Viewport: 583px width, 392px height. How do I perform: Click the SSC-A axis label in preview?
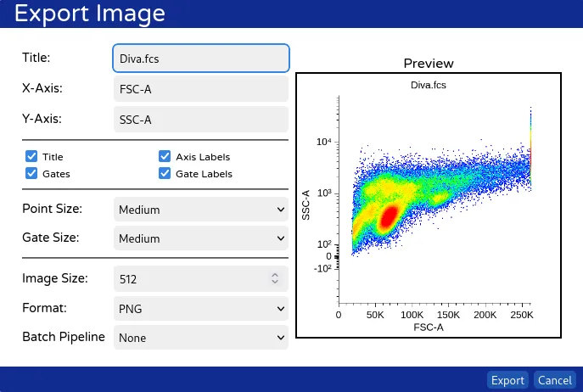point(306,205)
